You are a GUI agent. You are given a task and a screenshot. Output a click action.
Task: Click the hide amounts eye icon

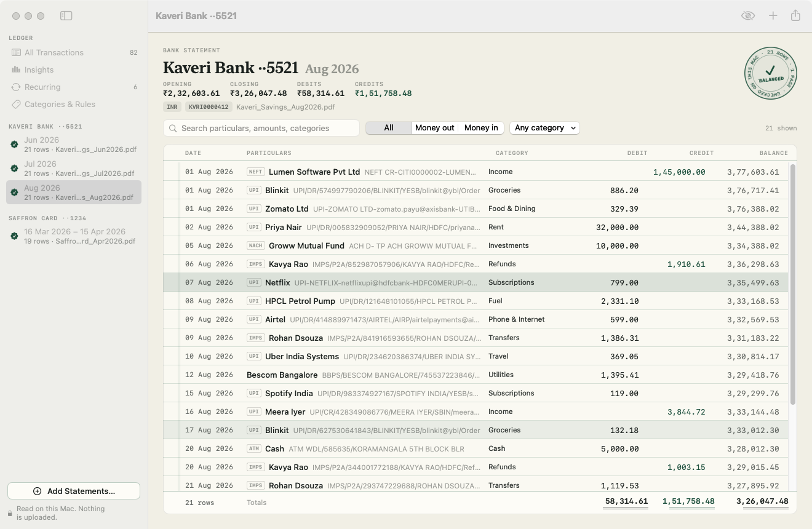pyautogui.click(x=748, y=16)
